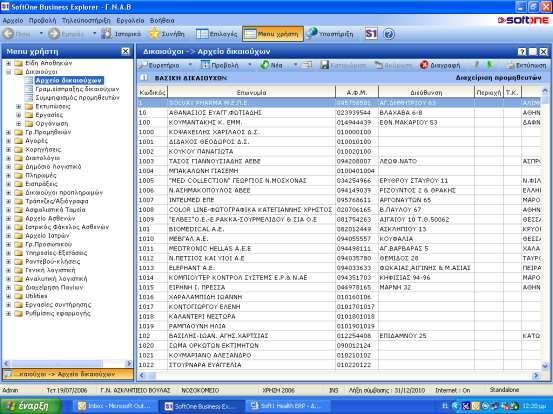Click the panel help question-mark icon
This screenshot has height=414, width=553.
tap(522, 52)
